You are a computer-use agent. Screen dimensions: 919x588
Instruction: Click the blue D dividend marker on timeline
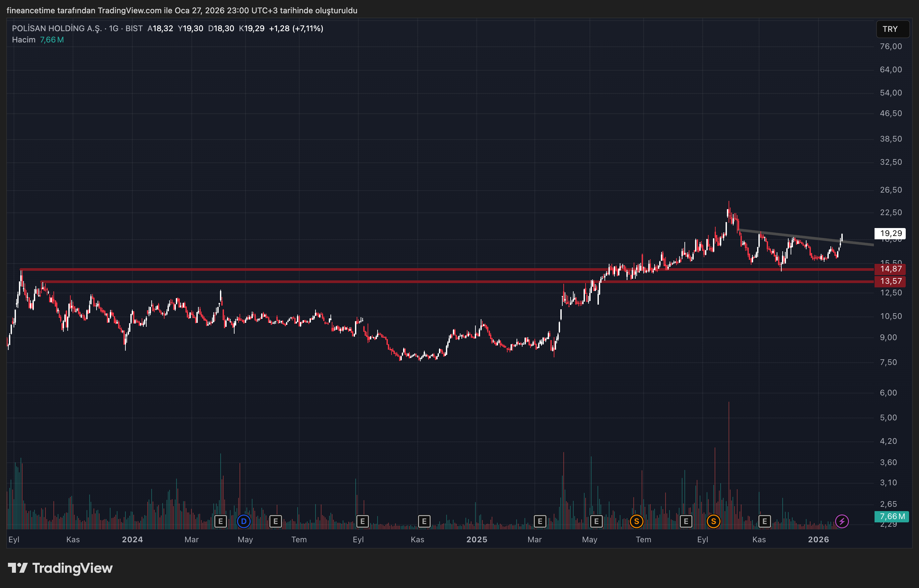click(x=244, y=521)
